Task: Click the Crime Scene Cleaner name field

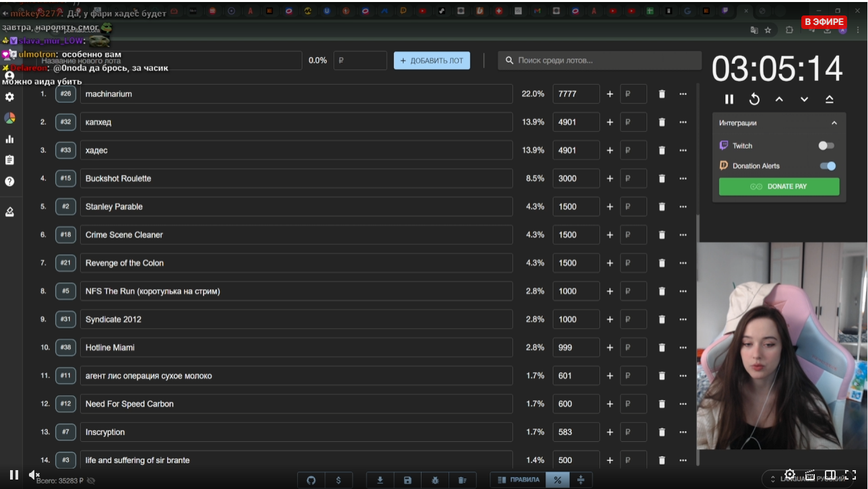Action: (x=296, y=235)
